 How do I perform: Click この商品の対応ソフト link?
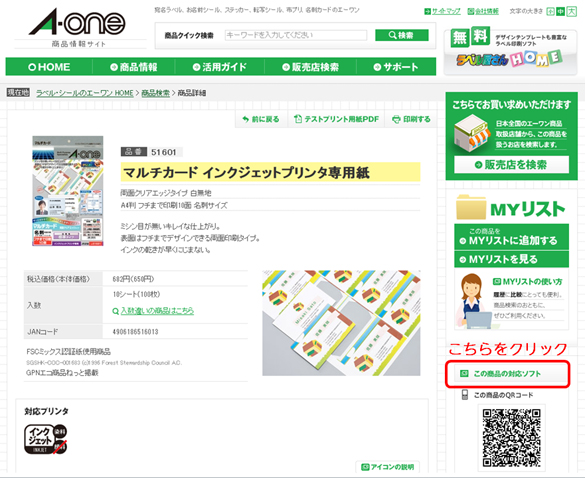(x=507, y=374)
